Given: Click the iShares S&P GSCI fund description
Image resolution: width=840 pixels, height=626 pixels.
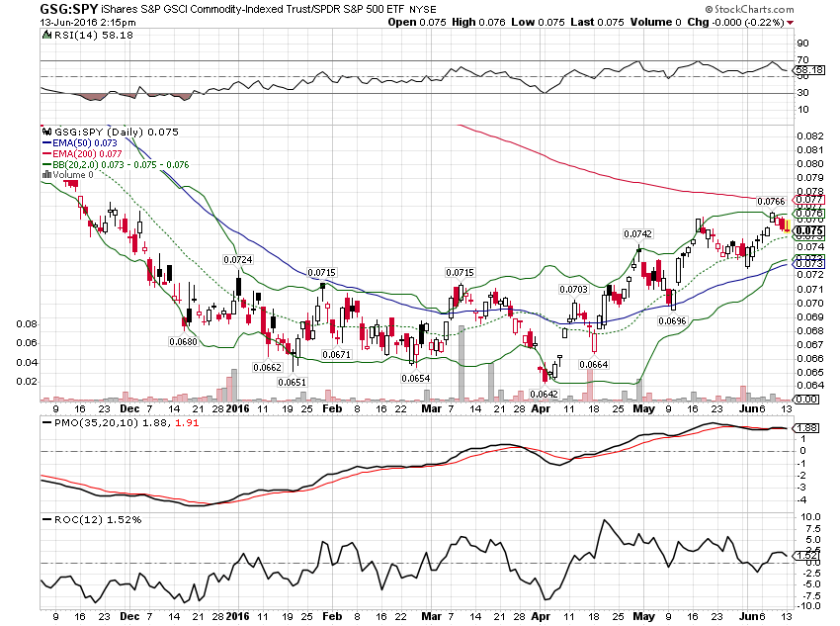Looking at the screenshot, I should (x=252, y=10).
